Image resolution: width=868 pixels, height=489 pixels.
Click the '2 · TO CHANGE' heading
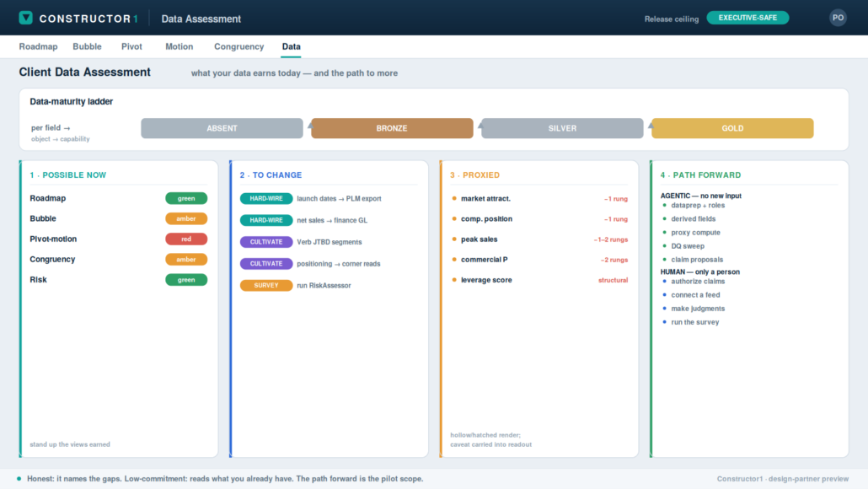pos(271,175)
